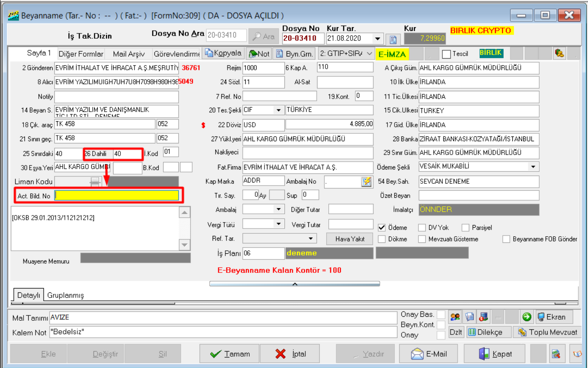The height and width of the screenshot is (368, 588).
Task: Click the Rejim field with 1000
Action: point(263,68)
